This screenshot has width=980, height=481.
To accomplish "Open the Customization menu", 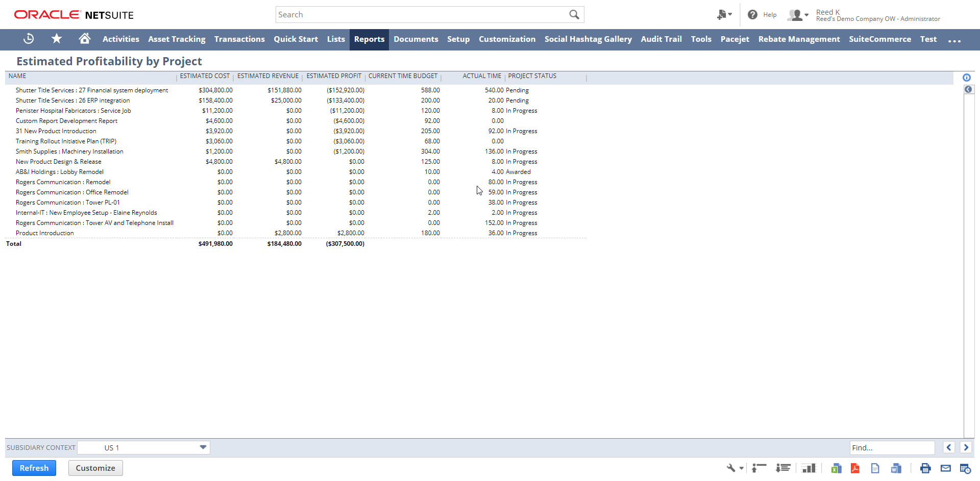I will pos(507,39).
